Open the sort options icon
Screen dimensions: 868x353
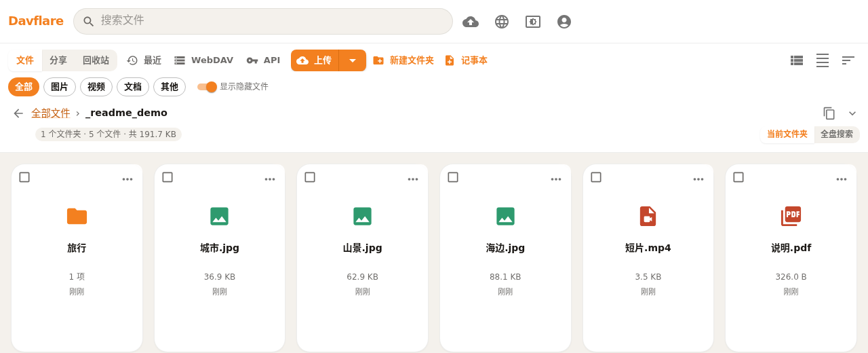tap(848, 60)
